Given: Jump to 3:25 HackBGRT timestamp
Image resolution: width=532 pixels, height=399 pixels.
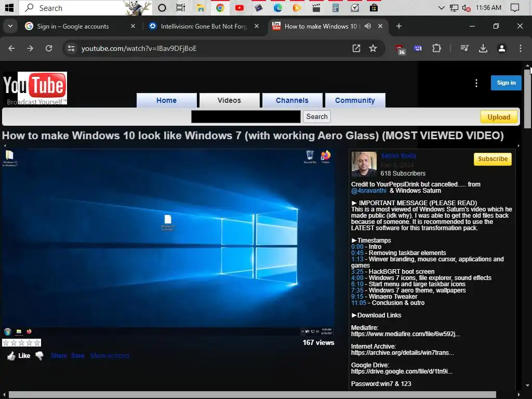Looking at the screenshot, I should [x=357, y=272].
